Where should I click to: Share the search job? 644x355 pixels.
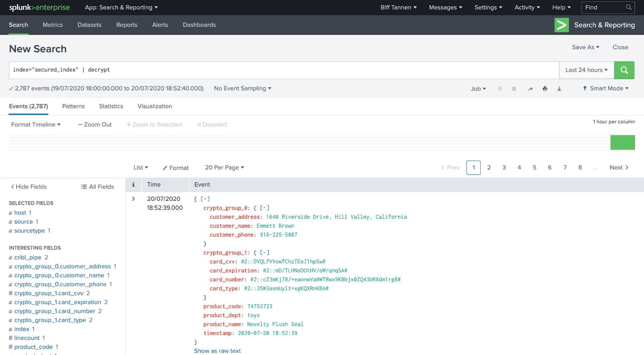click(530, 89)
